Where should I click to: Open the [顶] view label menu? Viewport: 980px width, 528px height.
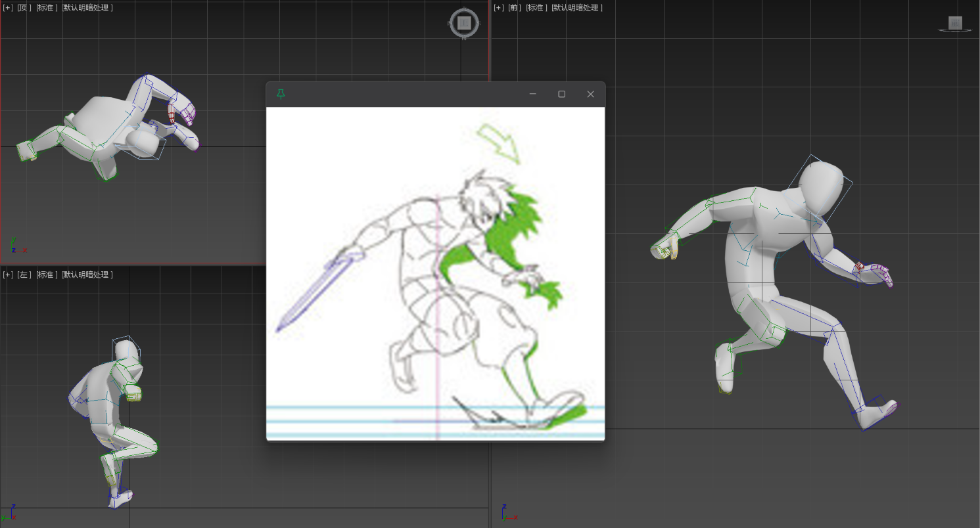[x=24, y=8]
